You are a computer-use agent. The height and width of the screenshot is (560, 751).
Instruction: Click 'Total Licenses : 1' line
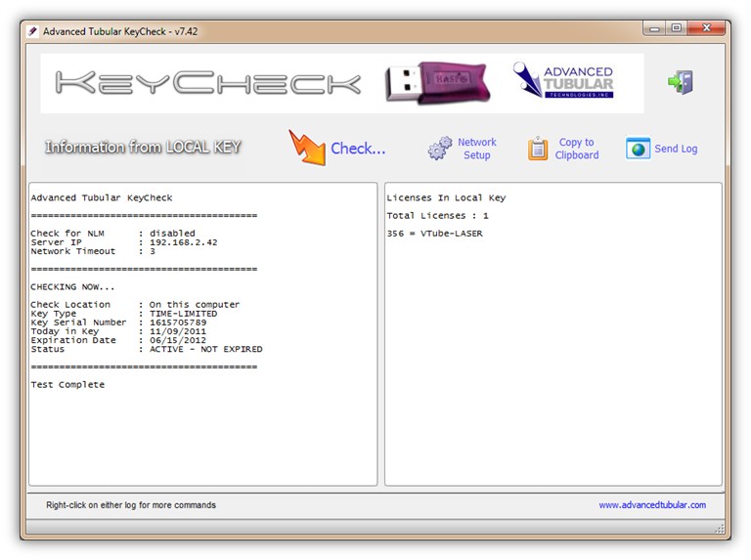[x=438, y=215]
